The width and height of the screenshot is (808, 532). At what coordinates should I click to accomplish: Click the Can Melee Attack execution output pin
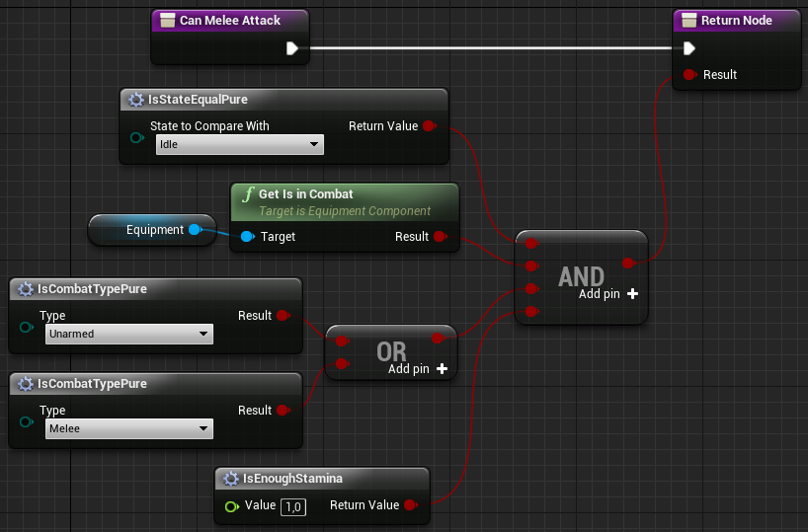[x=292, y=48]
